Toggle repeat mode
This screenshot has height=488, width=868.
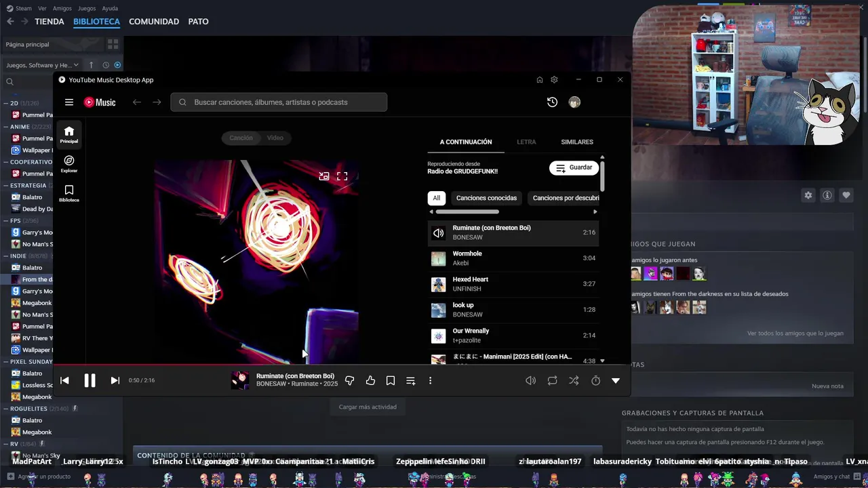coord(553,381)
